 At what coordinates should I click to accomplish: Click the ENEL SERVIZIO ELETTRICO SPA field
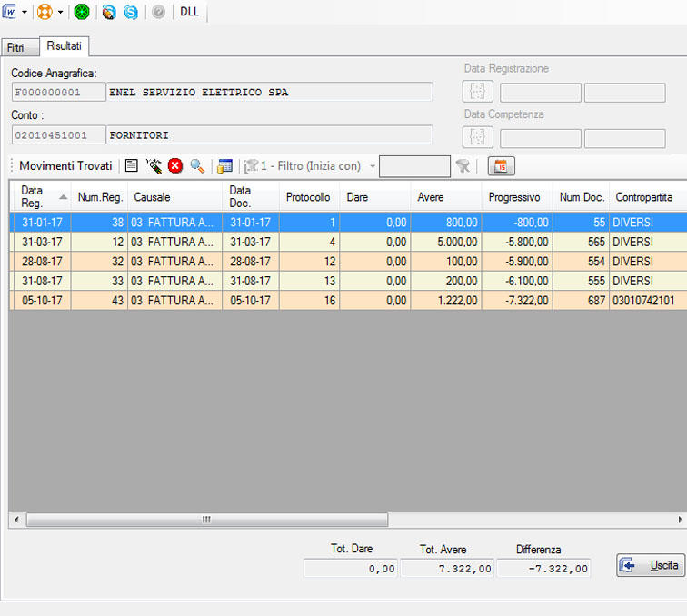tap(270, 93)
